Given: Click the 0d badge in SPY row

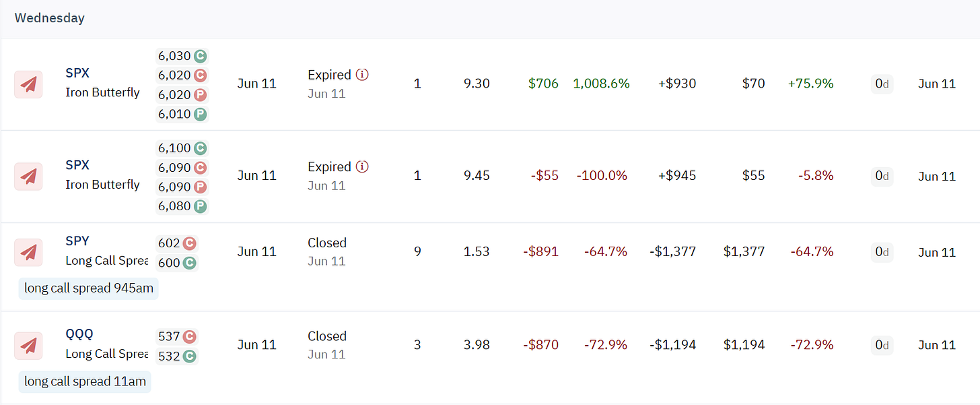Looking at the screenshot, I should [x=882, y=252].
